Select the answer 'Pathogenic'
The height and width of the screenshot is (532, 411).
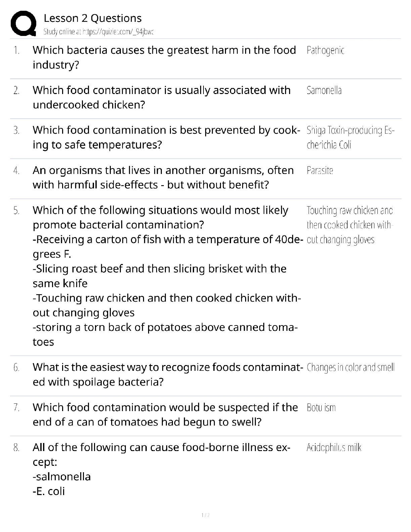coord(325,50)
